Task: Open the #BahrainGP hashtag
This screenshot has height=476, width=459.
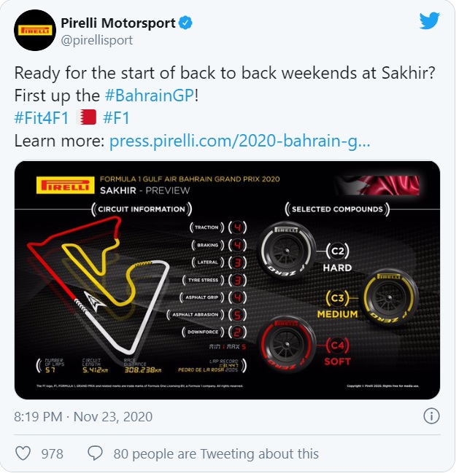Action: 150,95
